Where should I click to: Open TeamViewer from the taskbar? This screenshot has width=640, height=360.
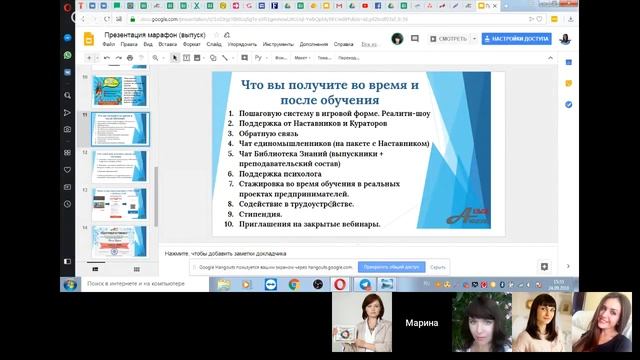point(271,284)
